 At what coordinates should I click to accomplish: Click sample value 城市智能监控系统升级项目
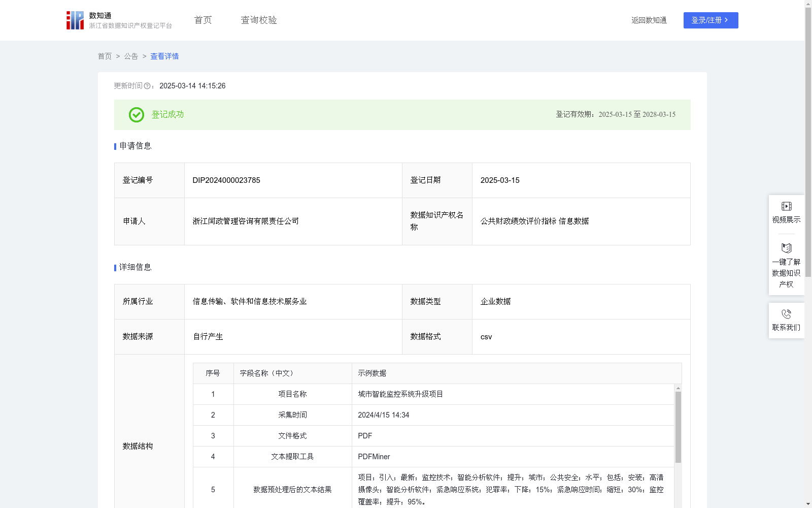pyautogui.click(x=400, y=394)
